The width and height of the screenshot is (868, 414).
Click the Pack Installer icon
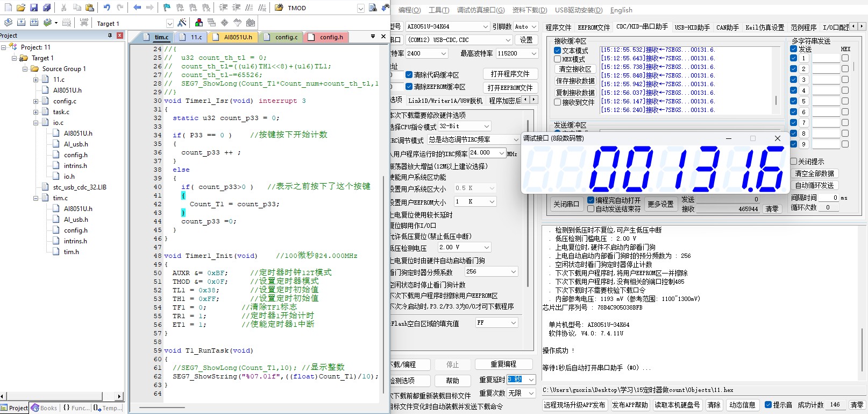[x=251, y=23]
